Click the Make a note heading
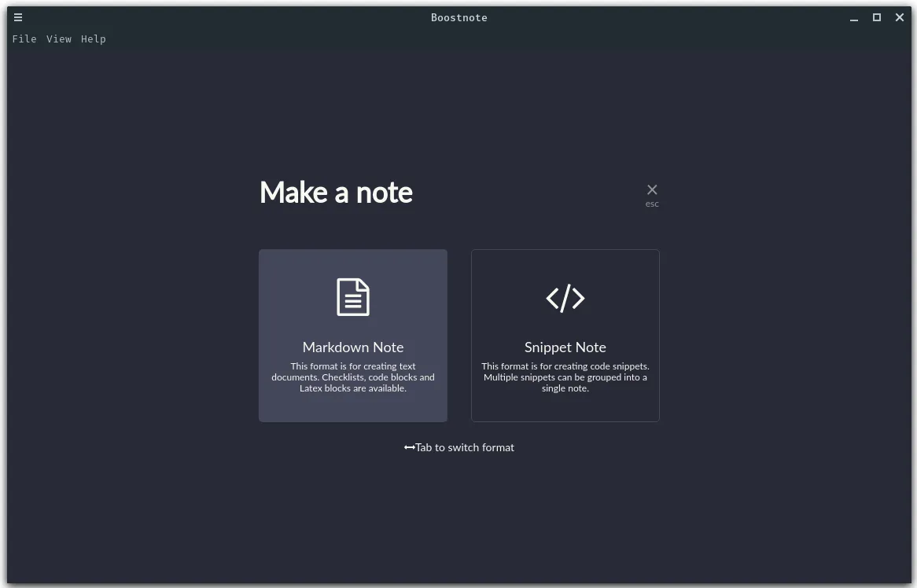Screen dimensions: 917x588 click(336, 193)
